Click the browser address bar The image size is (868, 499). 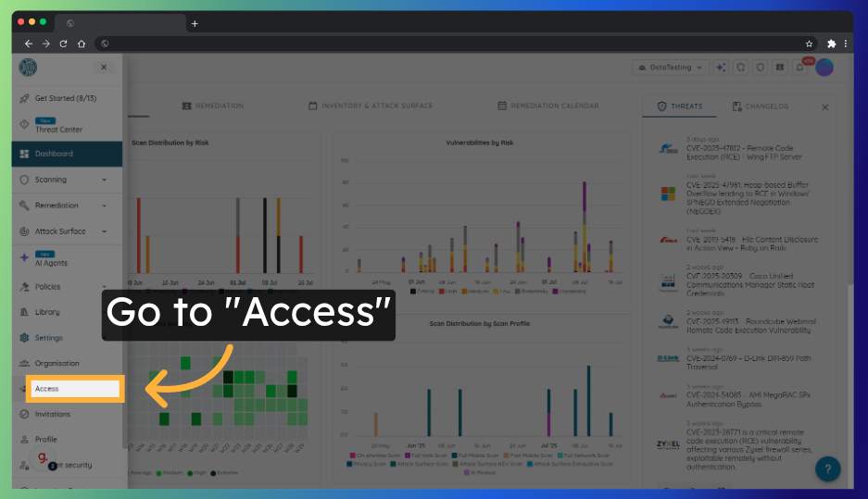click(x=445, y=44)
